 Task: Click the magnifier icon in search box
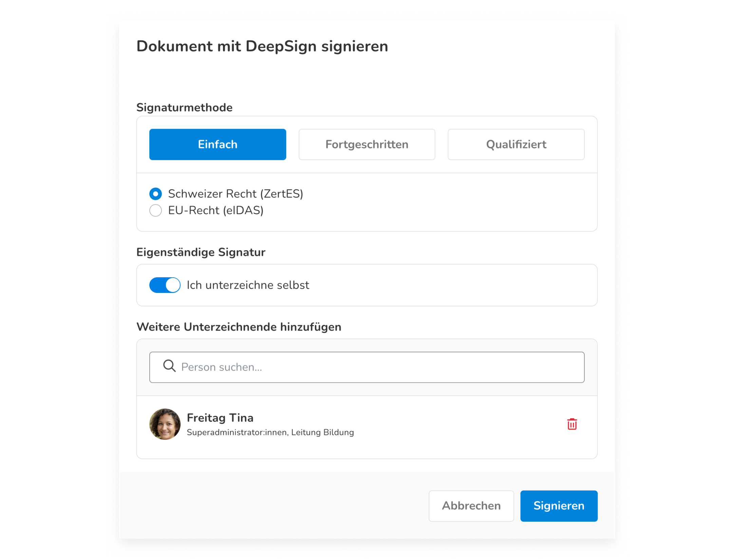click(169, 366)
